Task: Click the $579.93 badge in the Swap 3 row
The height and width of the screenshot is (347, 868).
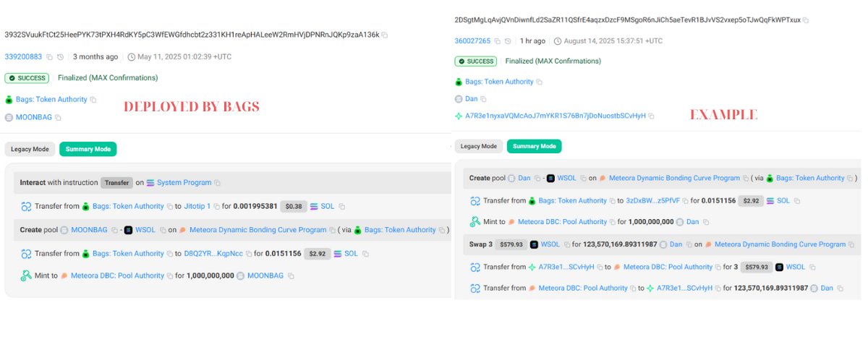Action: (511, 244)
